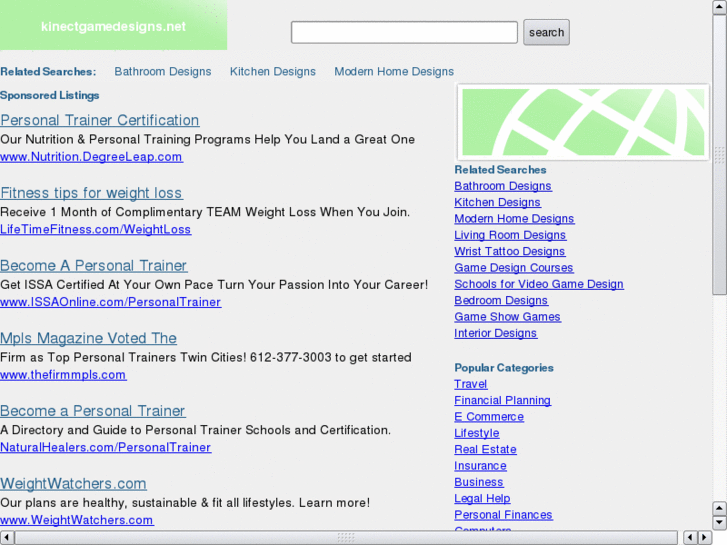Open Schools for Video Game Design link
This screenshot has height=545, width=727.
click(539, 284)
